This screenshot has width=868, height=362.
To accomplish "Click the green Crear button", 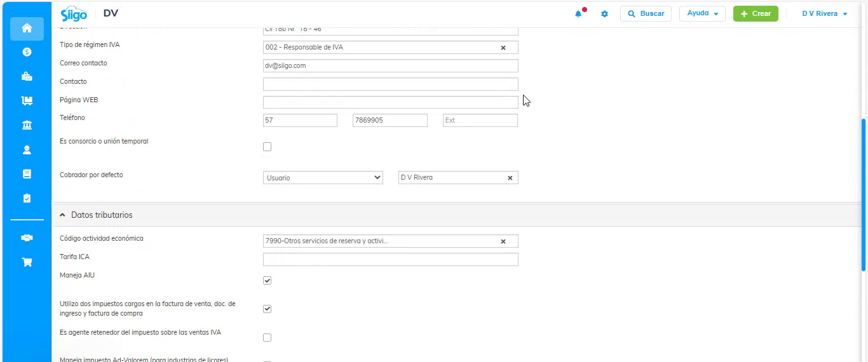I will point(756,13).
